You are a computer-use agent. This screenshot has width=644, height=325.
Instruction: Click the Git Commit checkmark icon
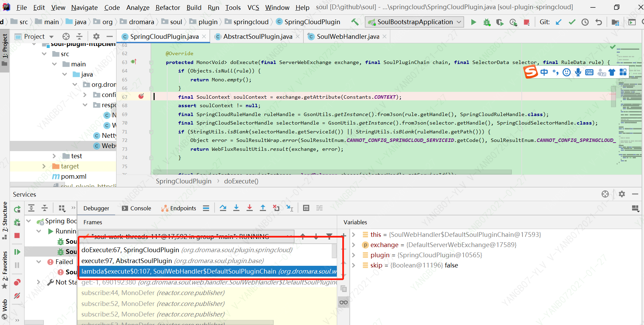[x=572, y=22]
